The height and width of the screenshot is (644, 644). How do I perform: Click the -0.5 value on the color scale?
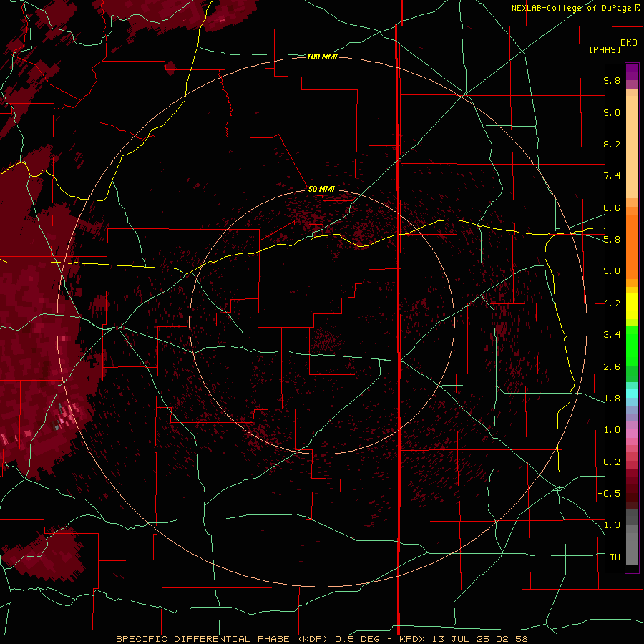(609, 493)
